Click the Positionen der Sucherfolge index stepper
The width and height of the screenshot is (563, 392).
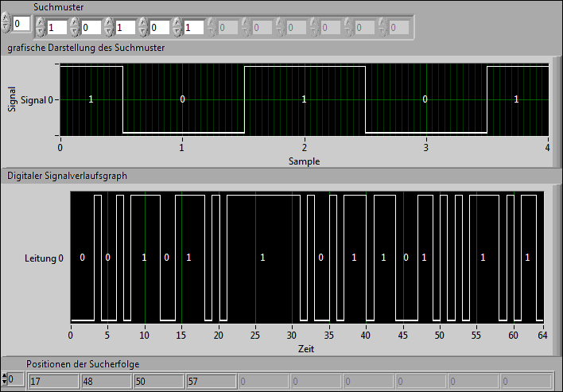pyautogui.click(x=4, y=379)
